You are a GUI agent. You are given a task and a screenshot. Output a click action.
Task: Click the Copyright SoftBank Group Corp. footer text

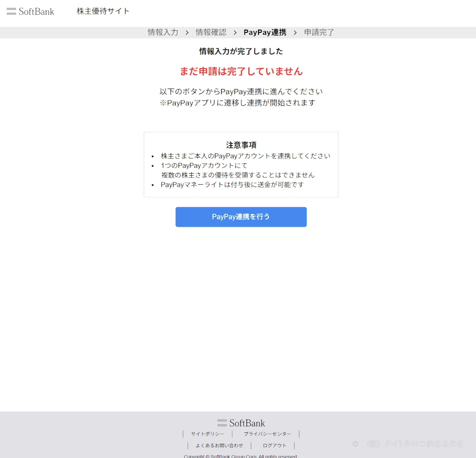point(240,456)
